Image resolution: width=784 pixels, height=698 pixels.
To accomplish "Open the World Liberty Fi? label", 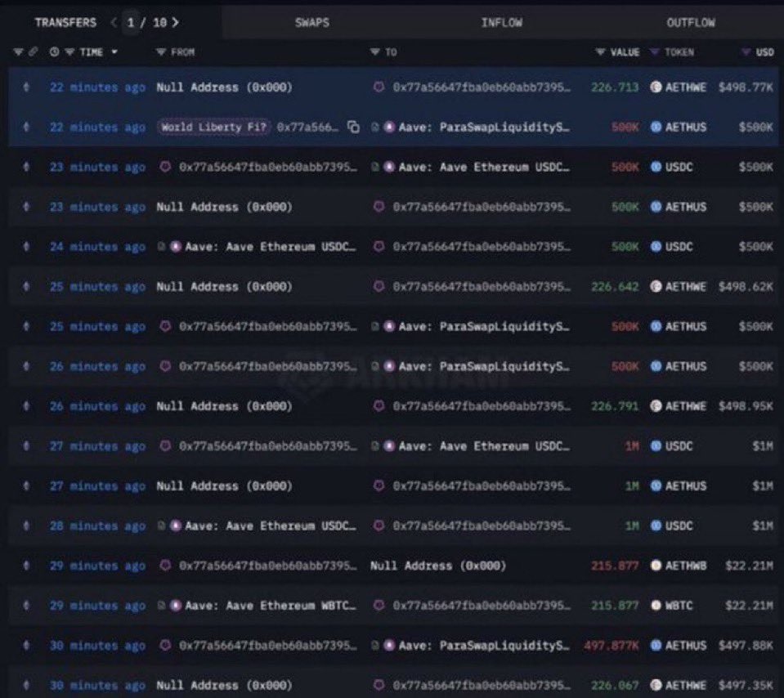I will (x=214, y=127).
